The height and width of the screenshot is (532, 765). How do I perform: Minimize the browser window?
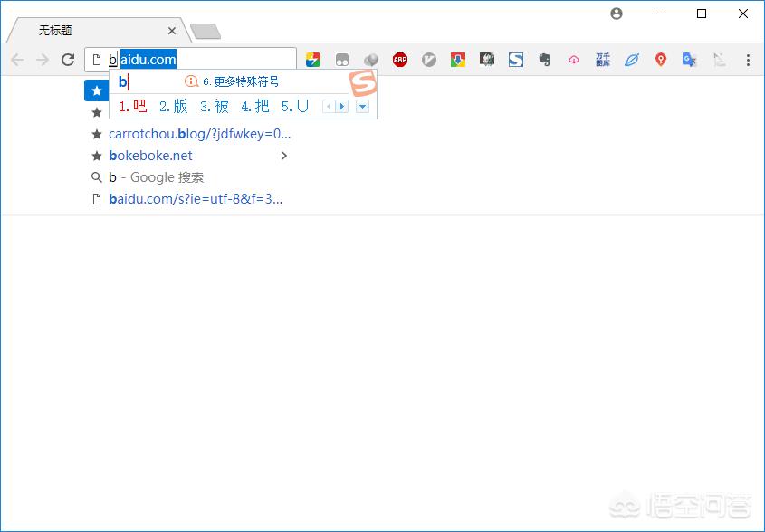click(x=661, y=14)
